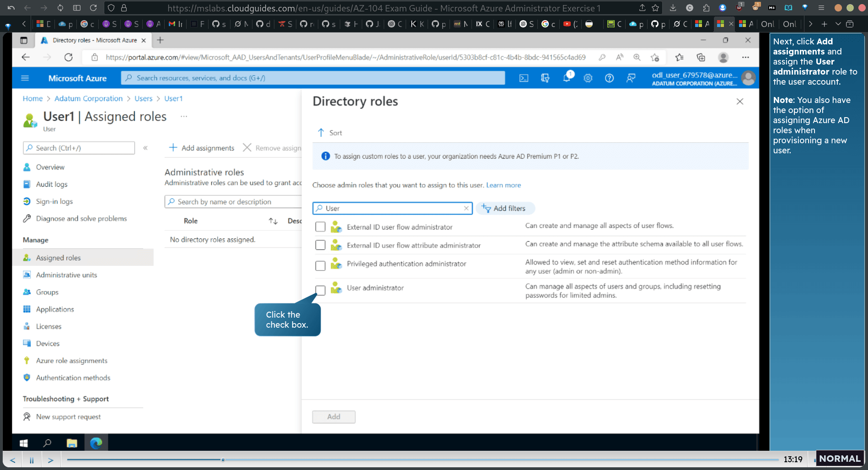868x470 pixels.
Task: Open Edge zoom magnifier icon
Action: click(x=637, y=57)
